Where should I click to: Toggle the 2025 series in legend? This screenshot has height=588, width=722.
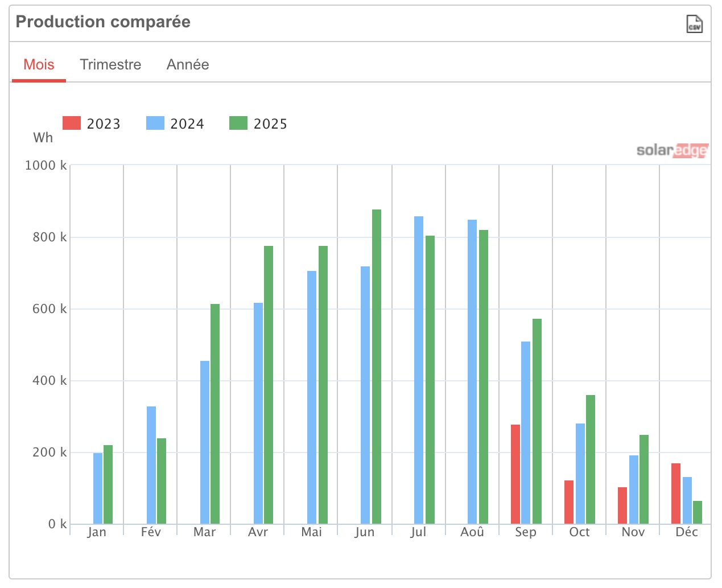click(258, 124)
